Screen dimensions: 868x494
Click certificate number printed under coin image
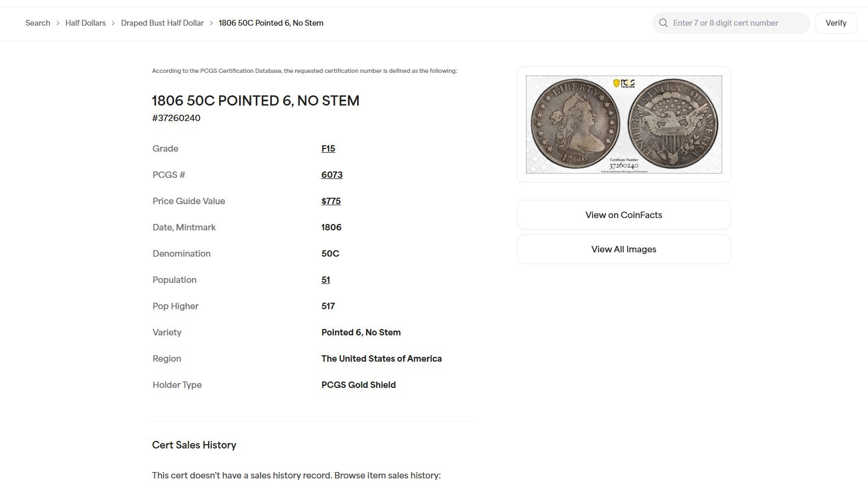point(624,165)
